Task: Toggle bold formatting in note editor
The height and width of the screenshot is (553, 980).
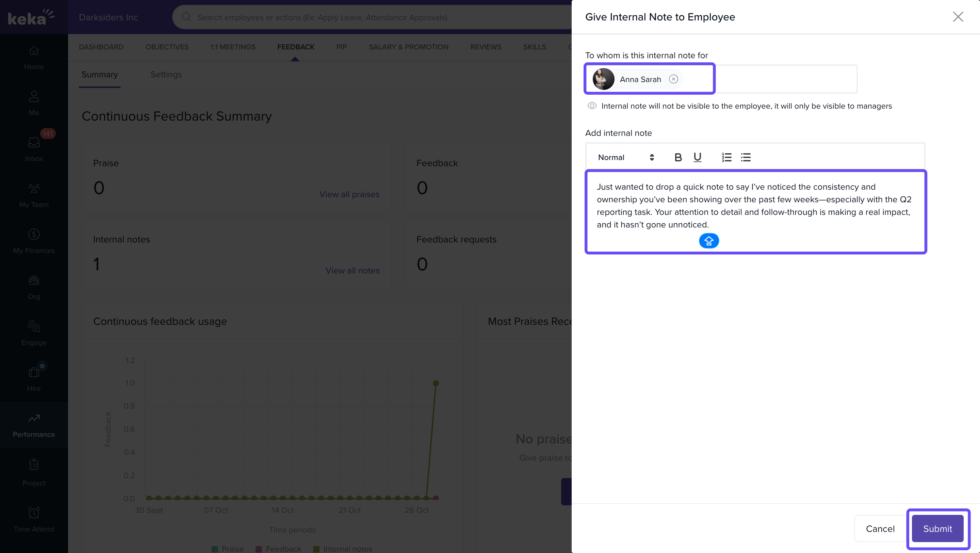Action: tap(678, 157)
